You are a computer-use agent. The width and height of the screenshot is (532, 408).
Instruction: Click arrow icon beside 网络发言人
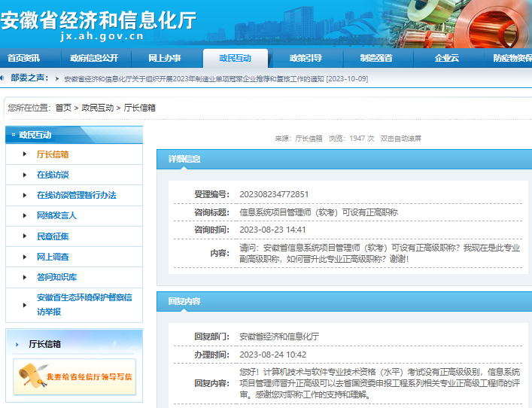tap(26, 215)
